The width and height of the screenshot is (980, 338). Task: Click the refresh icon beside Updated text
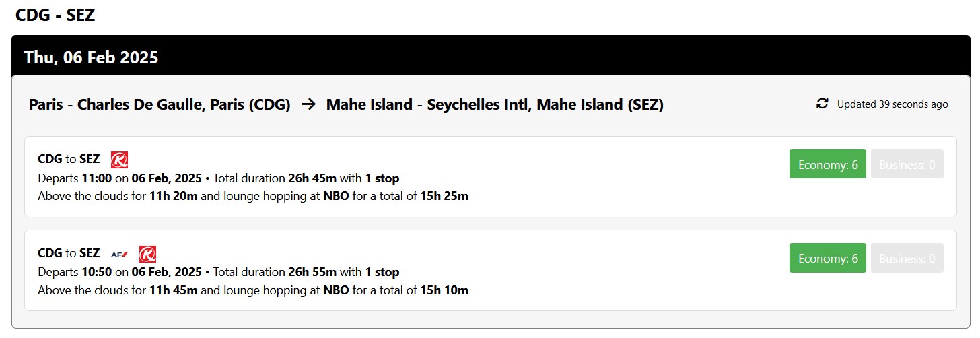(822, 104)
